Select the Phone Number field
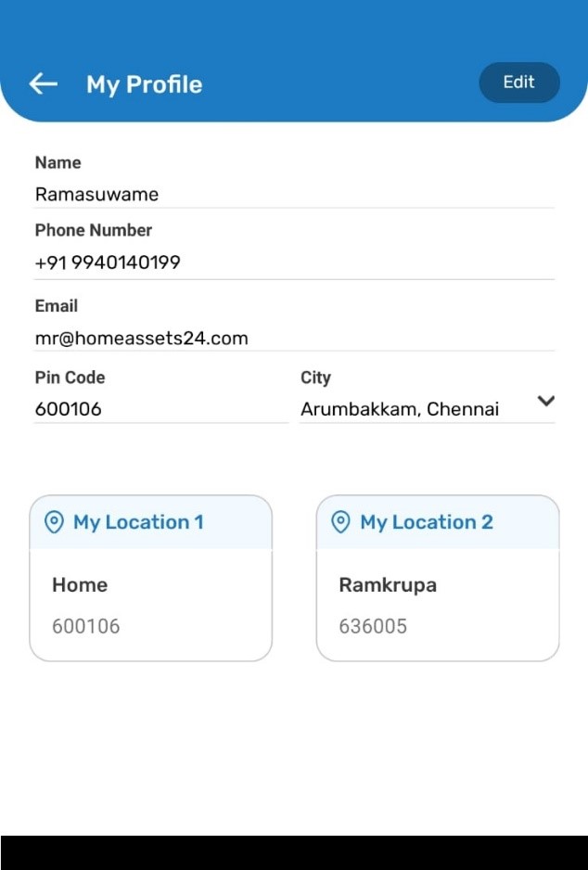 tap(294, 262)
